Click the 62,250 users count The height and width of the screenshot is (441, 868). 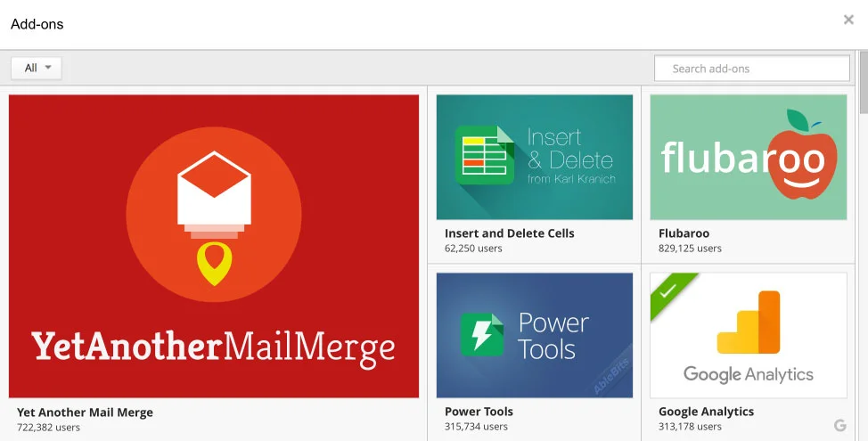(473, 249)
